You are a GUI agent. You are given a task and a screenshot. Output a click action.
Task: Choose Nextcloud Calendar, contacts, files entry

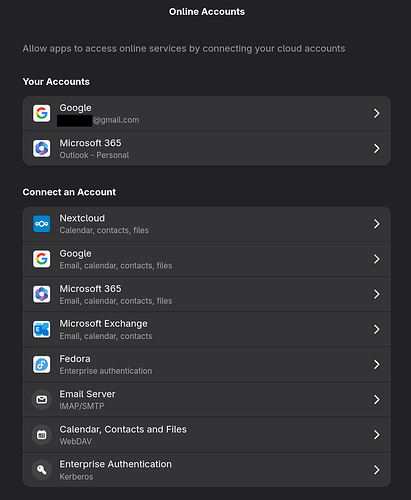click(x=207, y=224)
